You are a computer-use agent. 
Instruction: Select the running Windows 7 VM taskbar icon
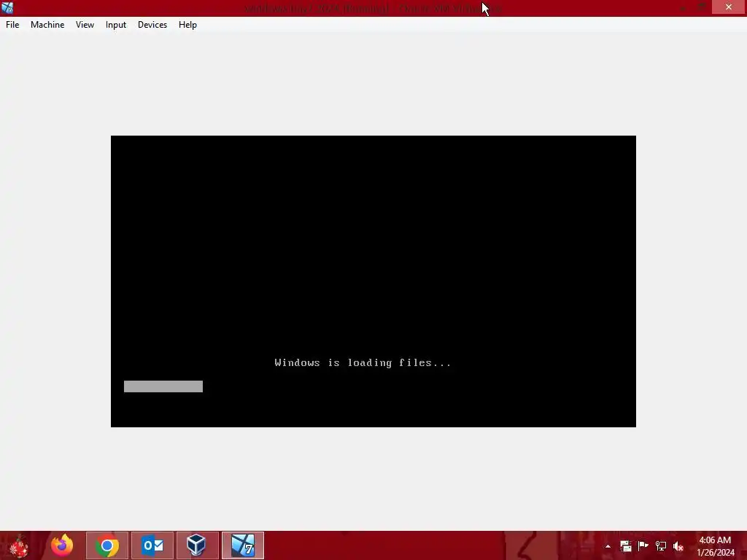(242, 545)
